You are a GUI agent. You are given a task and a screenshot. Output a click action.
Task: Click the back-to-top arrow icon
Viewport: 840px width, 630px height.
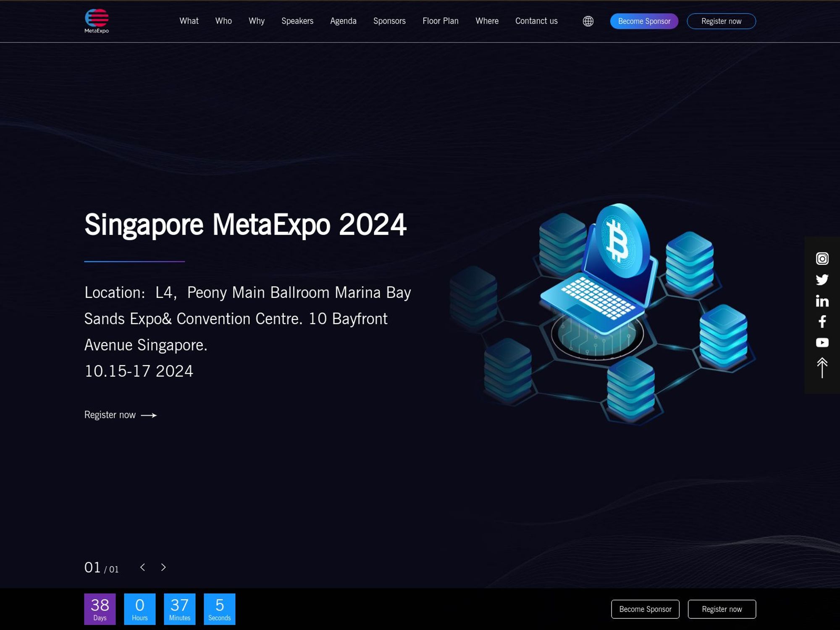point(822,368)
